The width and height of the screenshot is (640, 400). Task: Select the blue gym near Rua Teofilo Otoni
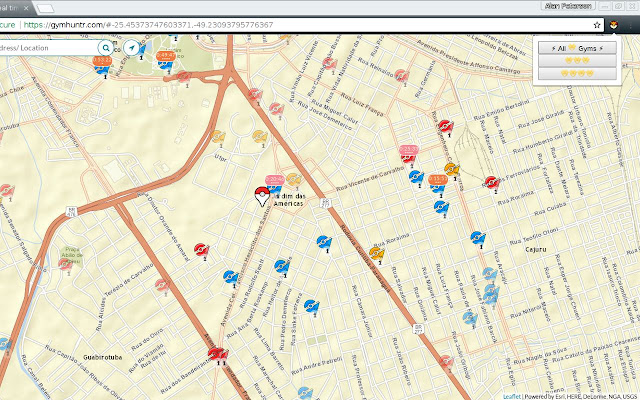click(x=477, y=238)
